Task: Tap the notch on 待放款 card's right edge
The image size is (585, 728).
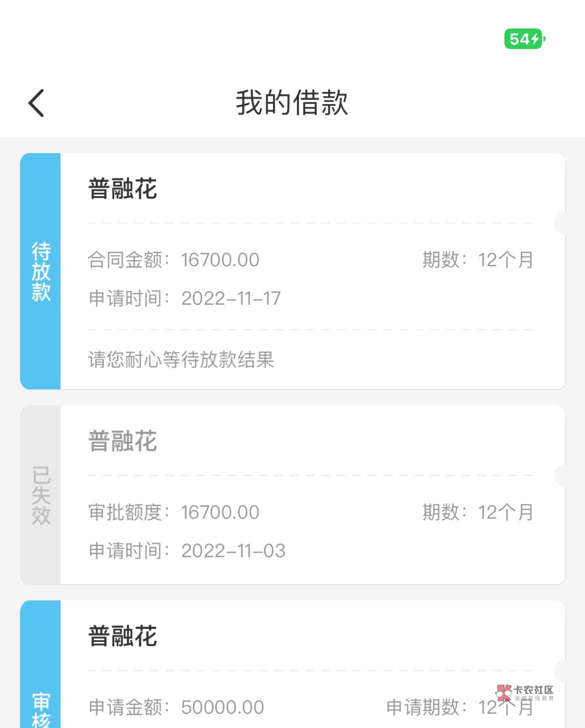Action: pos(560,223)
